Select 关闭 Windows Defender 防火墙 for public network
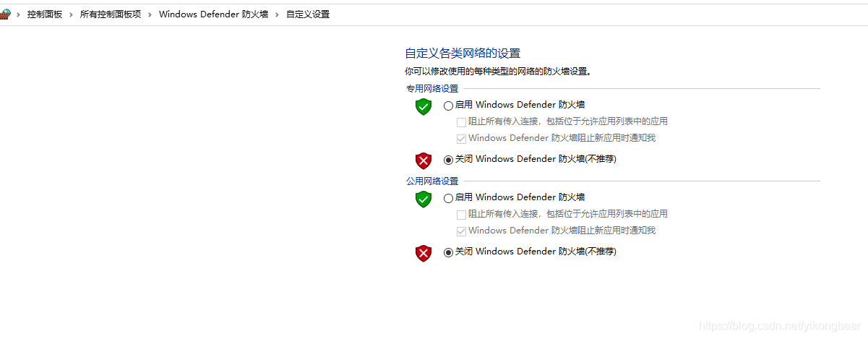 click(449, 252)
